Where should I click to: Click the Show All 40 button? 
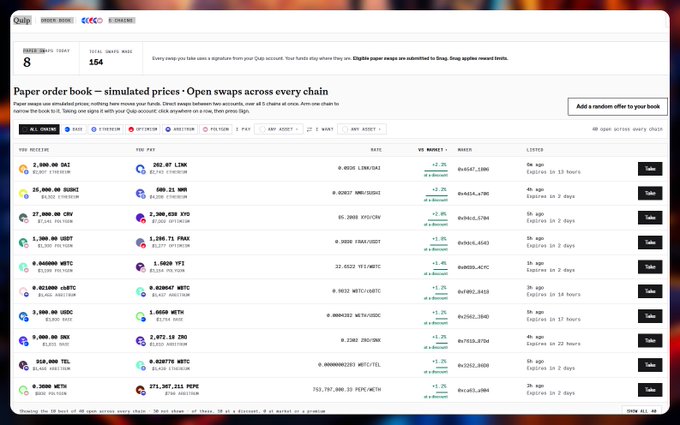[641, 411]
